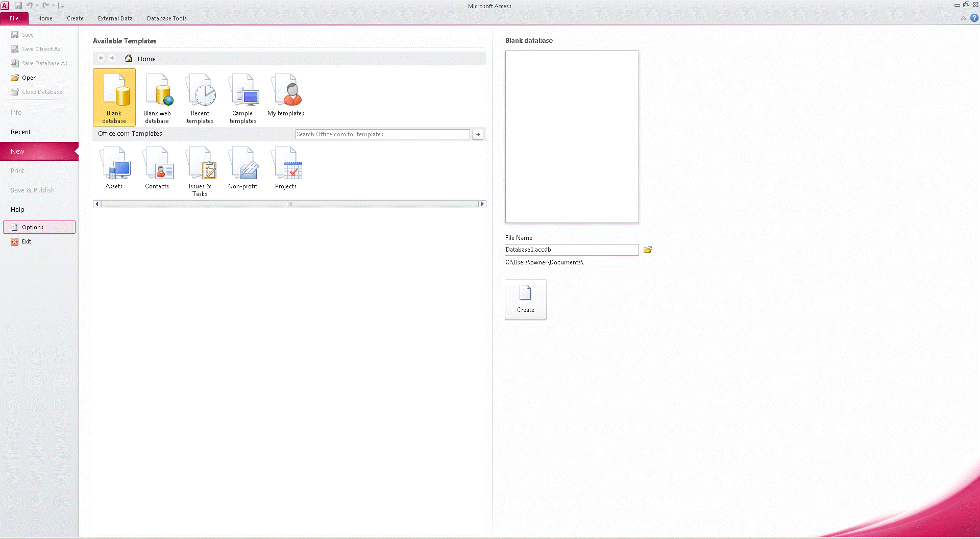Open the Help section
Viewport: 980px width, 539px height.
39,209
